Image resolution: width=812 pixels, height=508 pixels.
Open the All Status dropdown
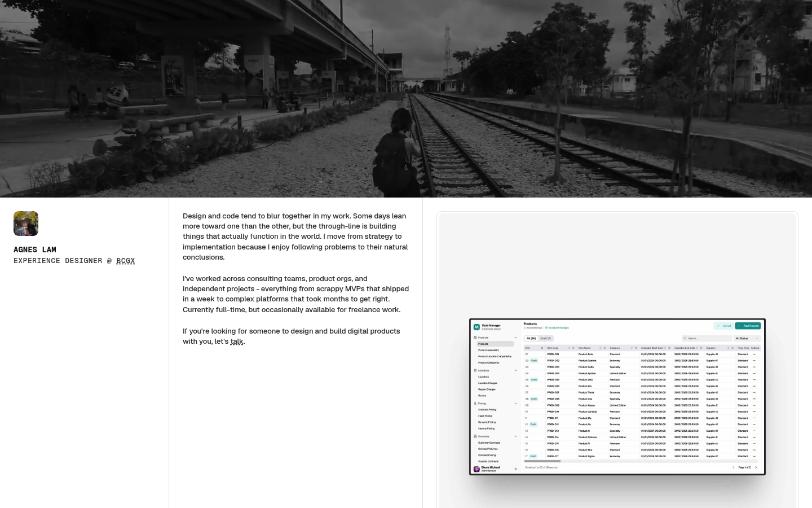tap(747, 339)
